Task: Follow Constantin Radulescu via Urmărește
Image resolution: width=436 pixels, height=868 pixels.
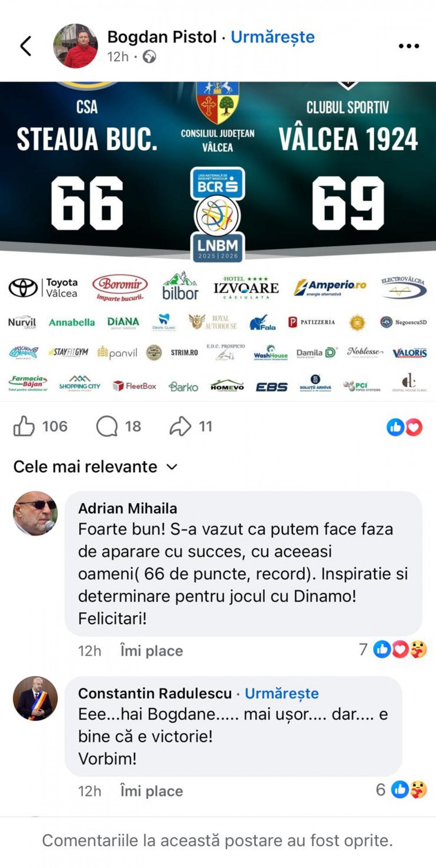Action: 282,693
